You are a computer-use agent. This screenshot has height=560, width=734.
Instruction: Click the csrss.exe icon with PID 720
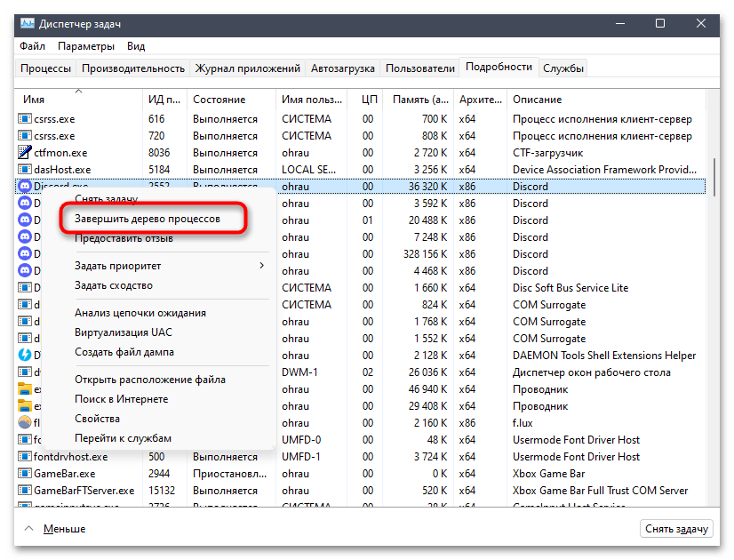point(24,136)
